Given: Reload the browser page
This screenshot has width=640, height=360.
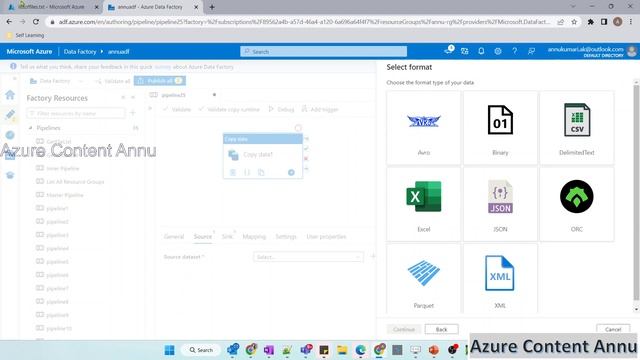Looking at the screenshot, I should click(36, 22).
